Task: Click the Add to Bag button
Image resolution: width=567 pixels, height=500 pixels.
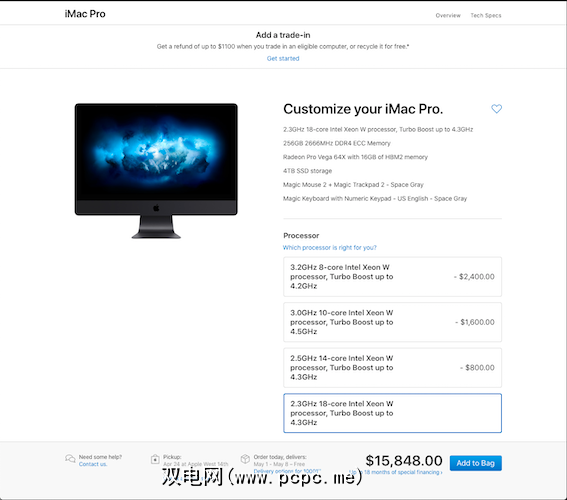Action: pos(476,463)
